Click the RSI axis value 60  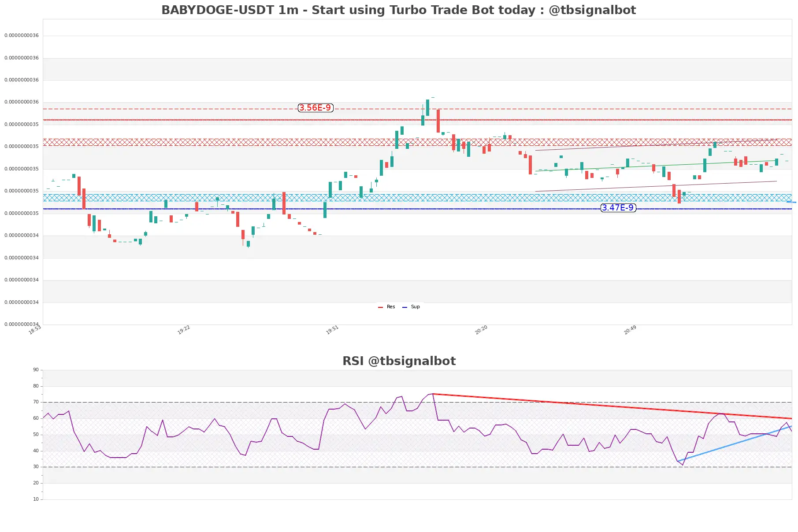tap(36, 418)
